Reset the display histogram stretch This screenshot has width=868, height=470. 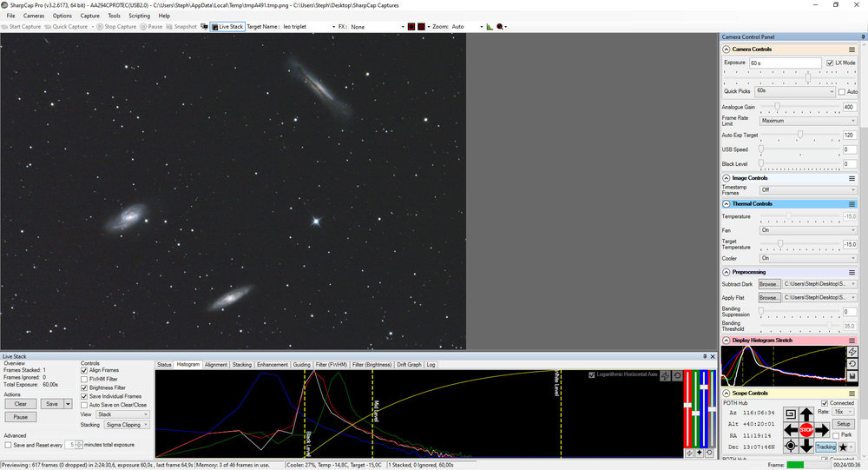(x=853, y=363)
